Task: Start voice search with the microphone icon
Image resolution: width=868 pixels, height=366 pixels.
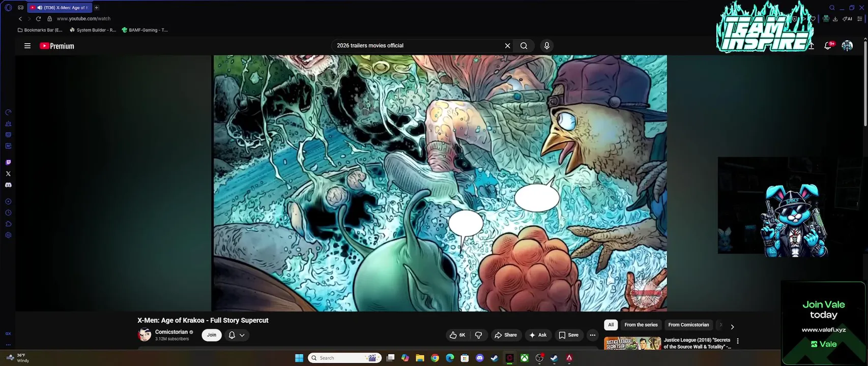Action: pyautogui.click(x=547, y=46)
